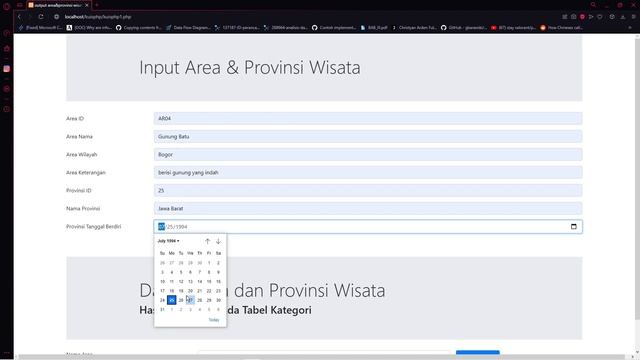Click the Area Keterangan input field
Screen dimensions: 640x360
pos(368,172)
